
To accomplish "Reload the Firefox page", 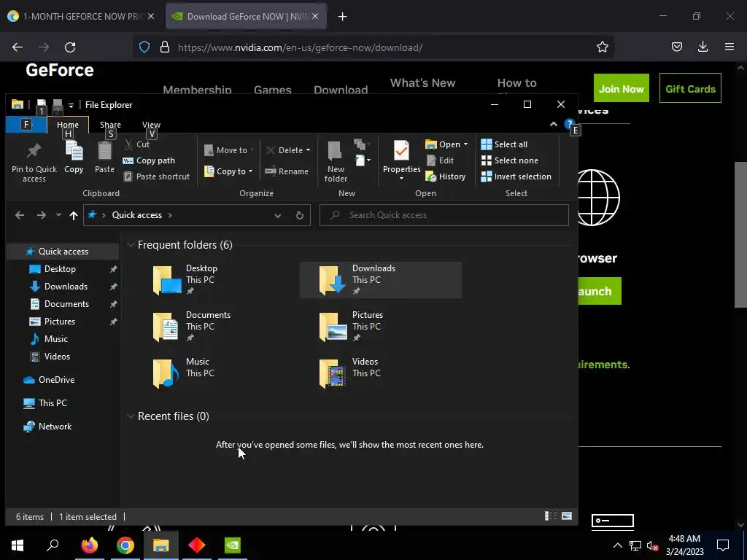I will point(70,47).
